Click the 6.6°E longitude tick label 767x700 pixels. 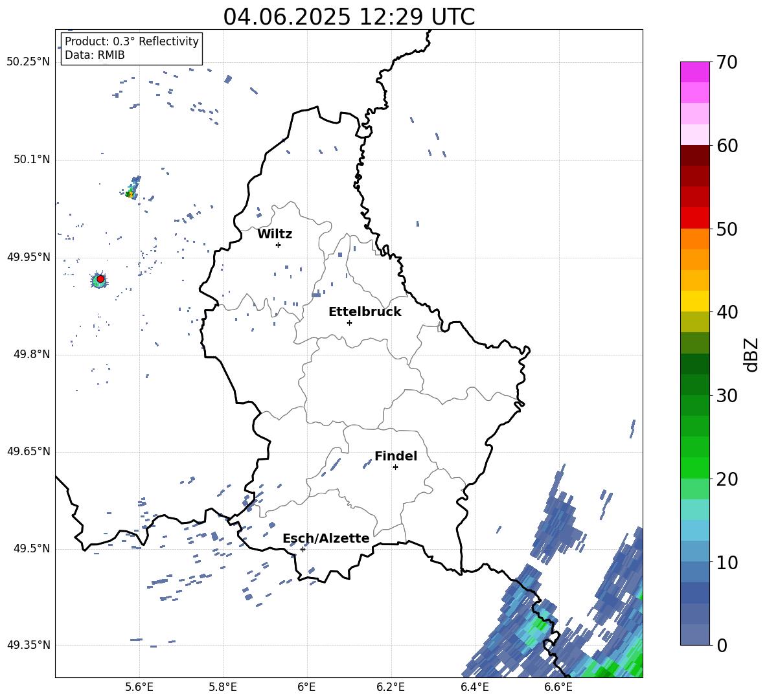pos(558,688)
